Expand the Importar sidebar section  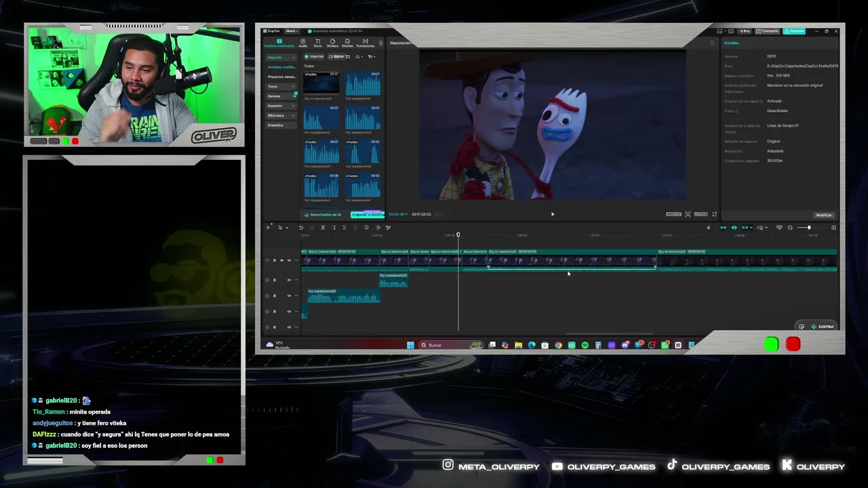pyautogui.click(x=281, y=58)
